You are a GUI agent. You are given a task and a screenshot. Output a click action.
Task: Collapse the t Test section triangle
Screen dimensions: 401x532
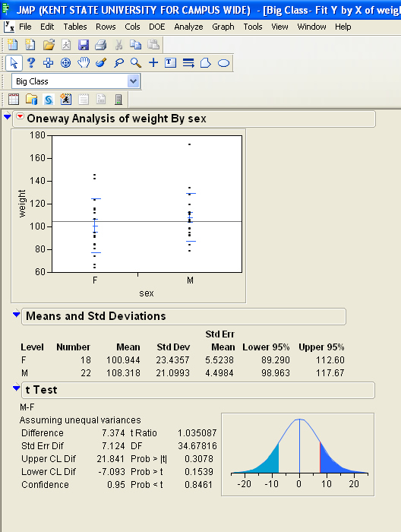(x=16, y=388)
